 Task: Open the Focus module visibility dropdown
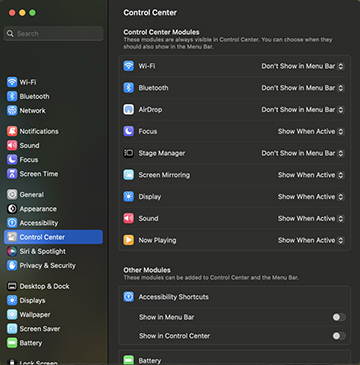click(x=311, y=132)
